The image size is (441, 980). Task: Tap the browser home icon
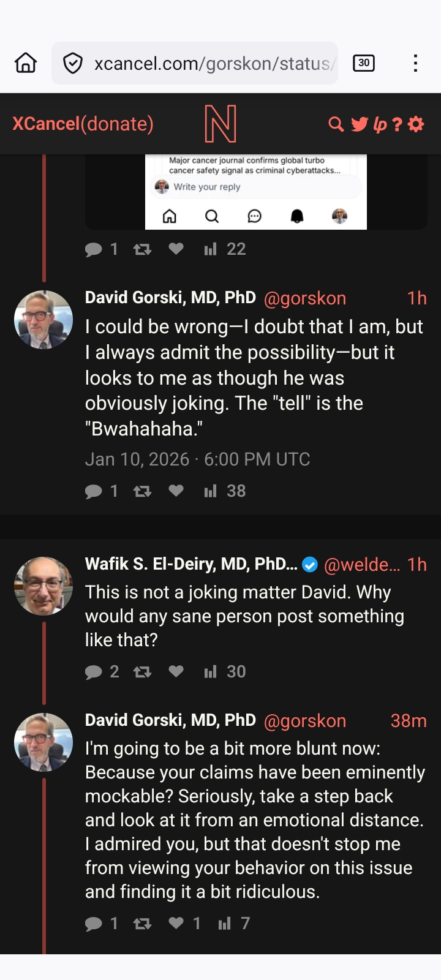[x=26, y=63]
